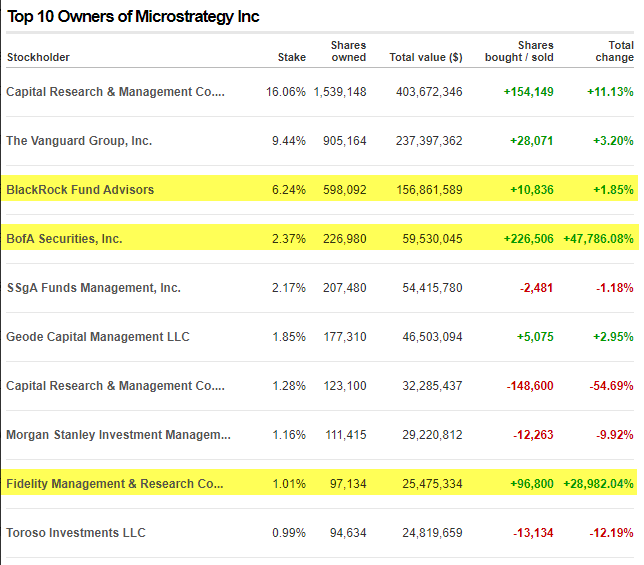Click the +47,786.08% total change value

pyautogui.click(x=598, y=239)
